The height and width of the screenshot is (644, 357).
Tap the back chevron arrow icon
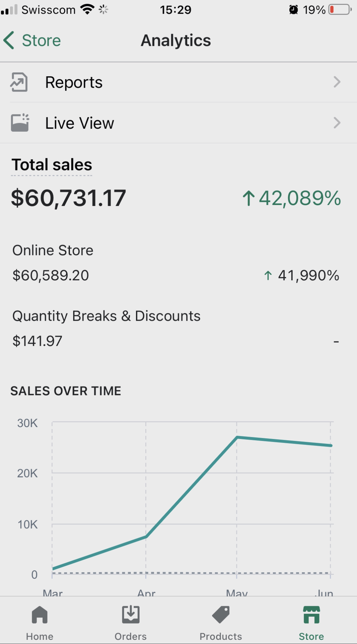click(9, 40)
